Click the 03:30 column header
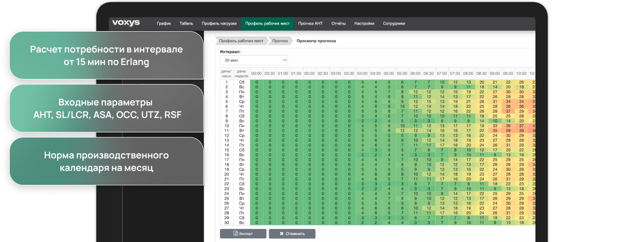Image resolution: width=644 pixels, height=242 pixels. click(349, 73)
